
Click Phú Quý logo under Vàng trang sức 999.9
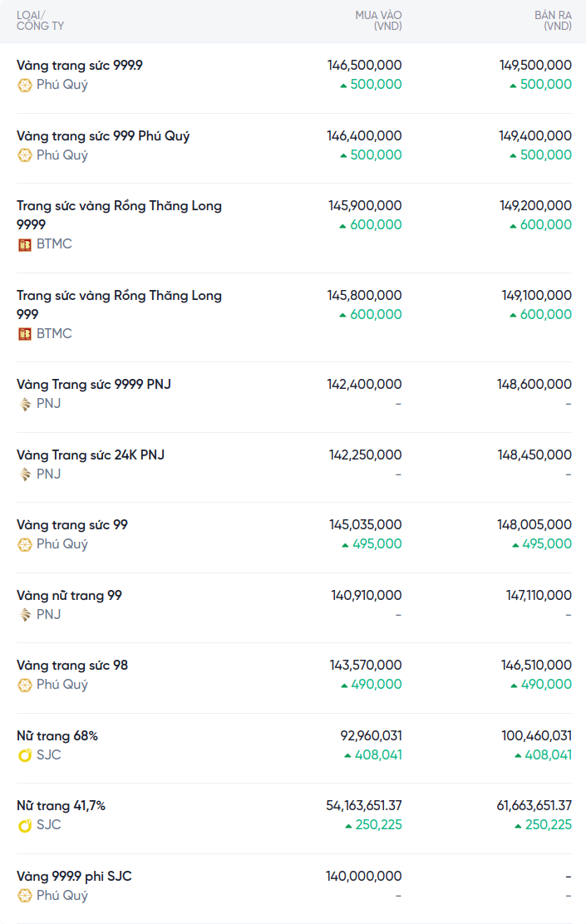pos(25,85)
